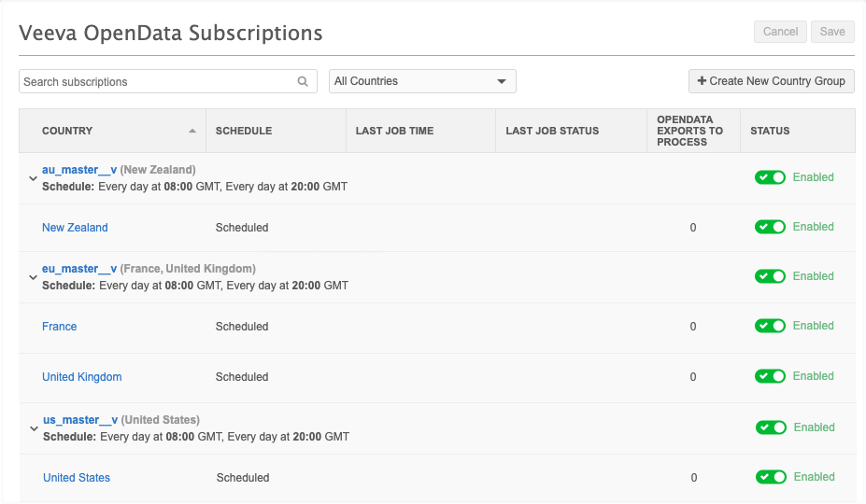
Task: Collapse the us_master__v group chevron
Action: [35, 428]
